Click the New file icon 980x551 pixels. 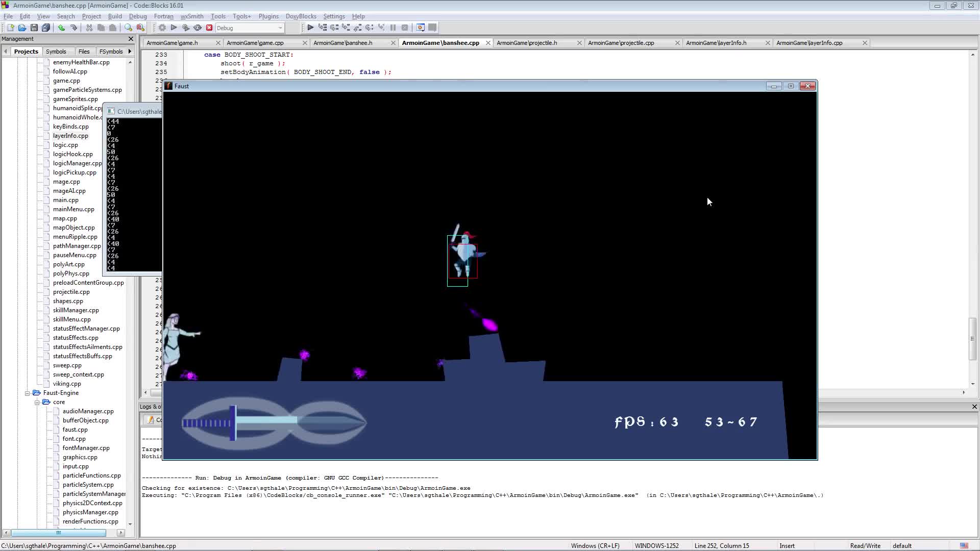point(10,28)
